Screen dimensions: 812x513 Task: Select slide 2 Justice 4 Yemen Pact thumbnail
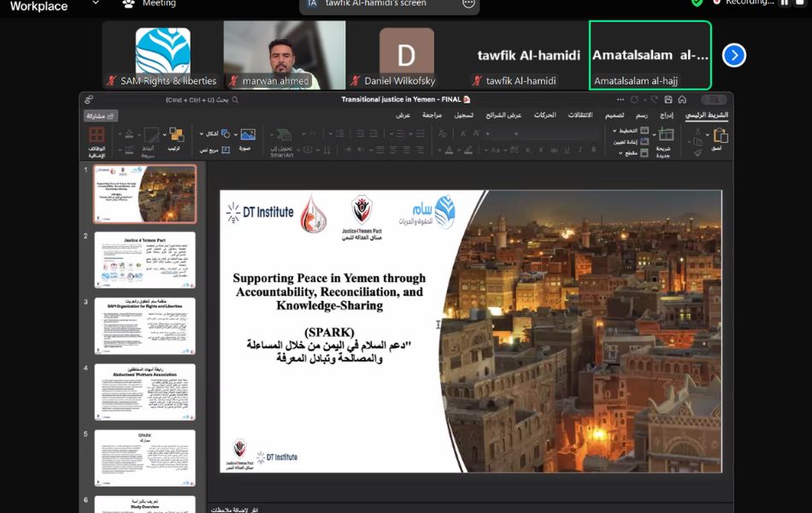(144, 260)
